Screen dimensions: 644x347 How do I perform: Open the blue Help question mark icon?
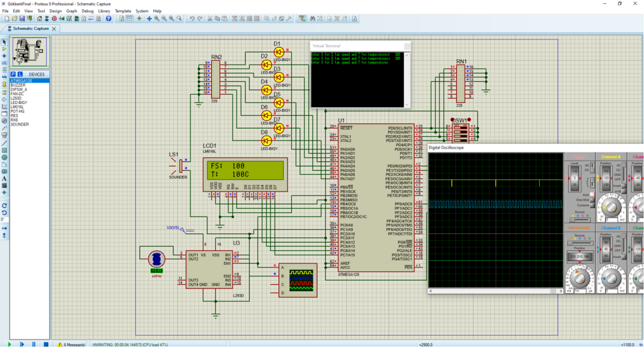108,18
